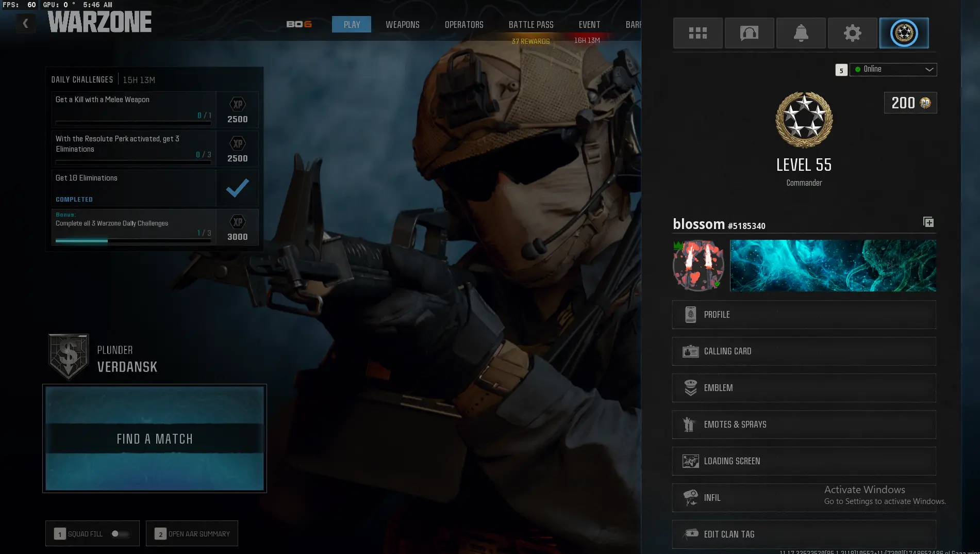The image size is (980, 554).
Task: Switch to the Play tab
Action: point(352,24)
